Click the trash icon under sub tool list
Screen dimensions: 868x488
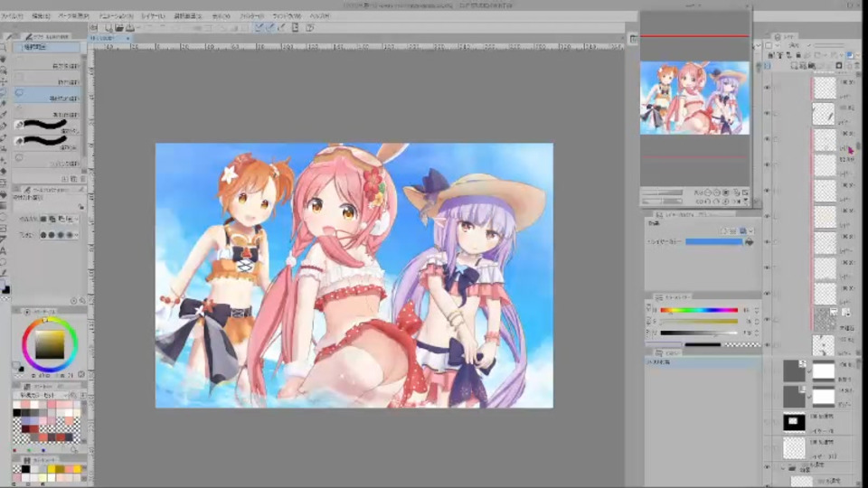(83, 179)
